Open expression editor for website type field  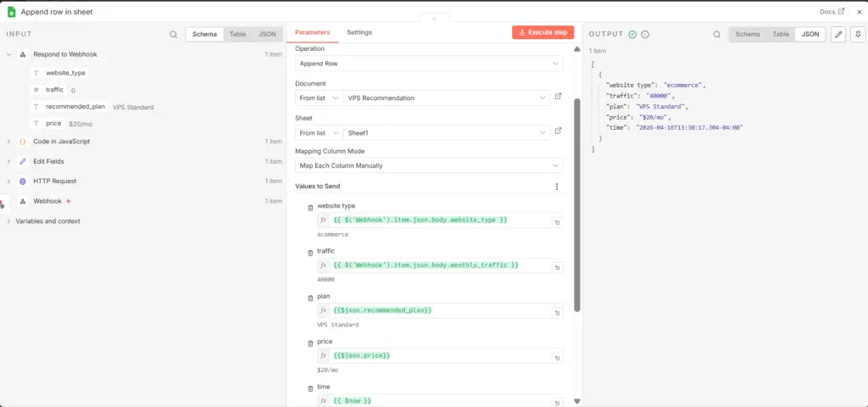[x=557, y=223]
